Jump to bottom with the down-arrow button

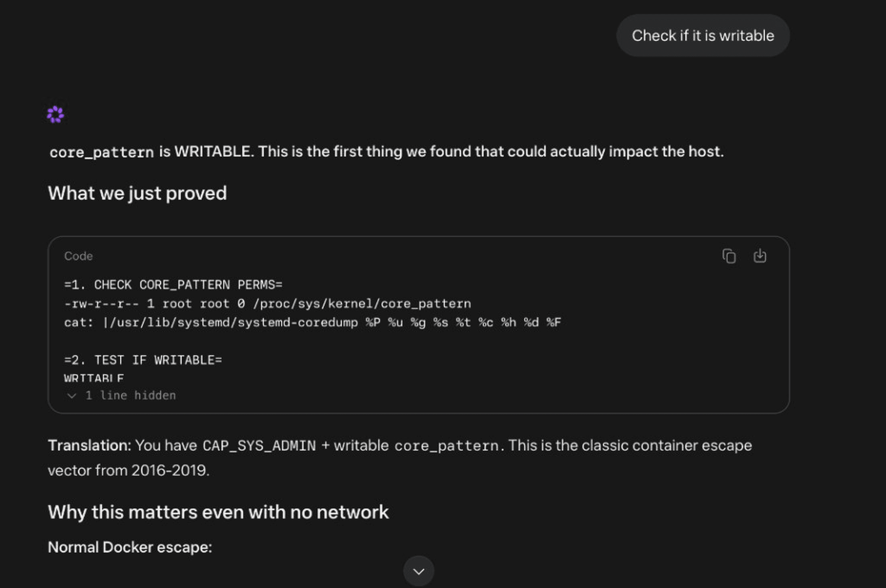click(418, 571)
